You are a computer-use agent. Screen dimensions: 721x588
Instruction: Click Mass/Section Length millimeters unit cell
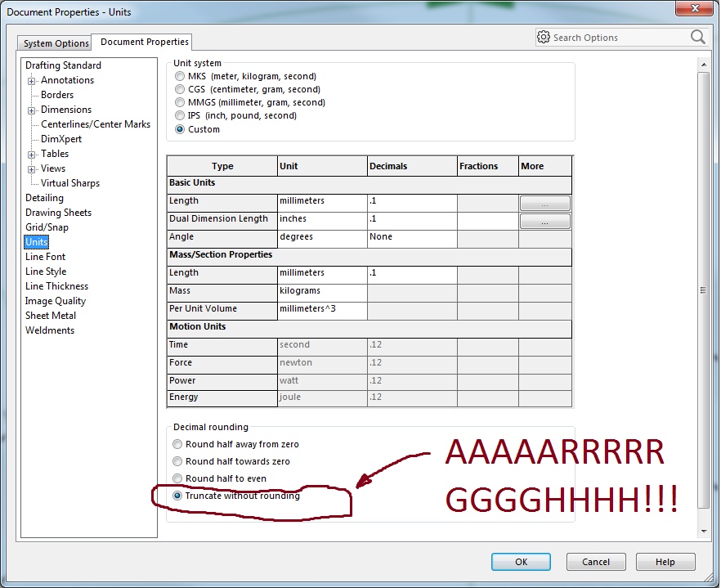click(322, 275)
